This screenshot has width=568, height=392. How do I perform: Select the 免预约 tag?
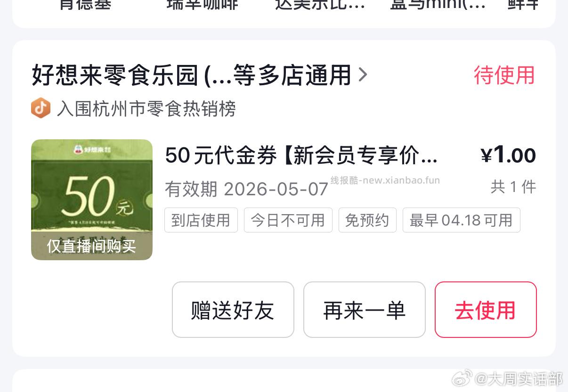point(367,220)
